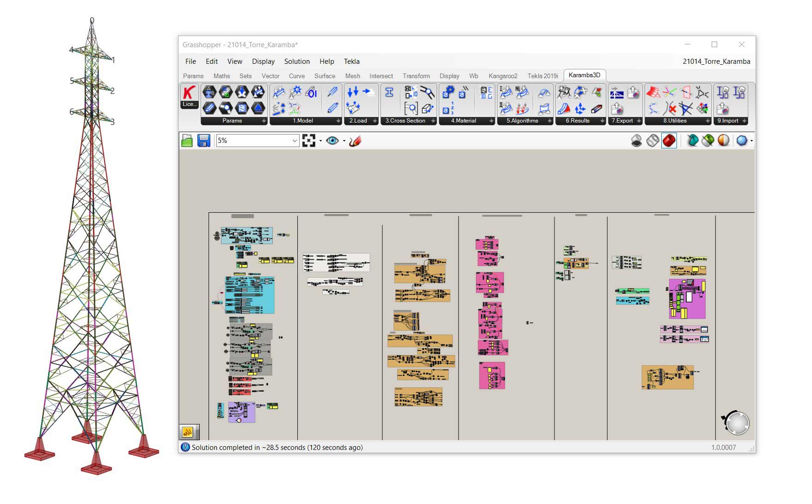Image resolution: width=812 pixels, height=504 pixels.
Task: Pick the Analyze ThII algorithm icon
Action: [506, 108]
